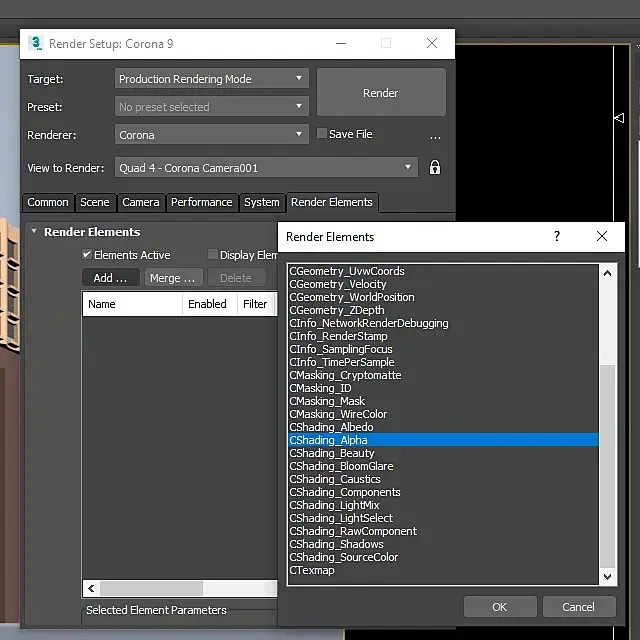Image resolution: width=640 pixels, height=640 pixels.
Task: Select CGeometry_WorldPosition element
Action: (443, 297)
